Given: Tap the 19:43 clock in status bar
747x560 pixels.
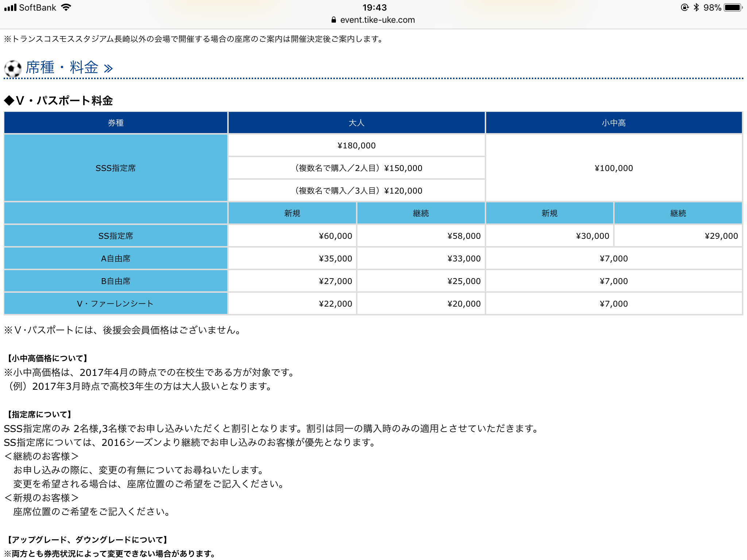Looking at the screenshot, I should tap(374, 7).
